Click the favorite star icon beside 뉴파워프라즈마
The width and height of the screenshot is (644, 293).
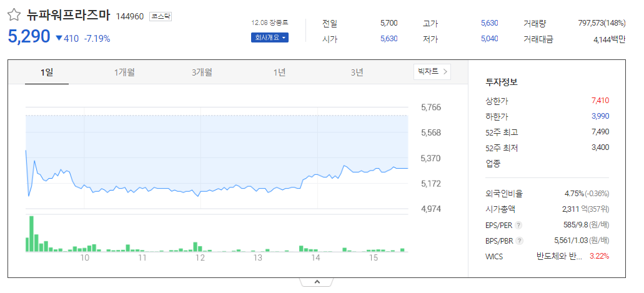14,16
